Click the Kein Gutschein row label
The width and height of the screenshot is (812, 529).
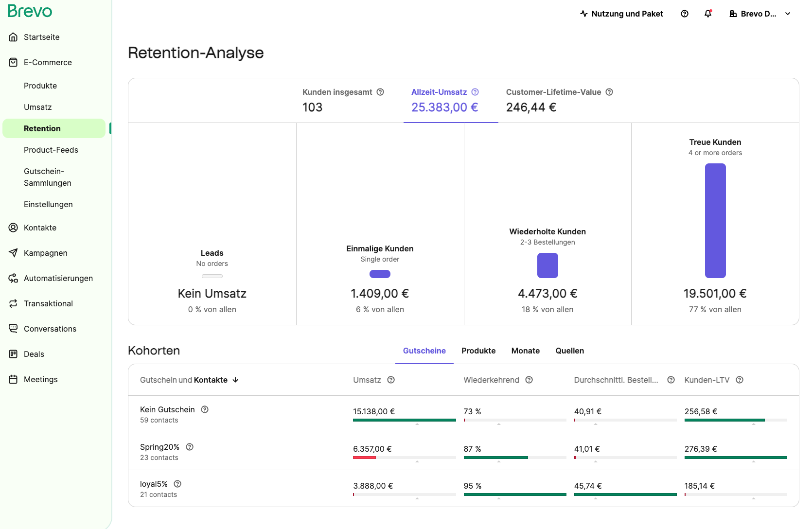167,409
